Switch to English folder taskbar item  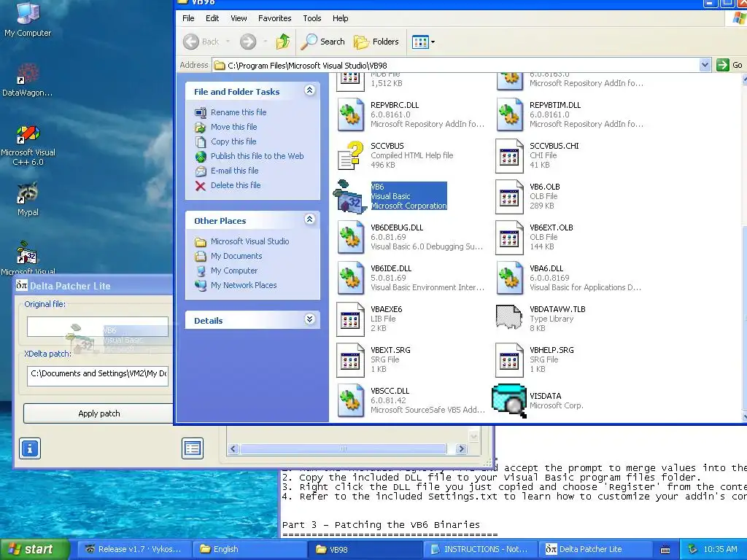[249, 550]
